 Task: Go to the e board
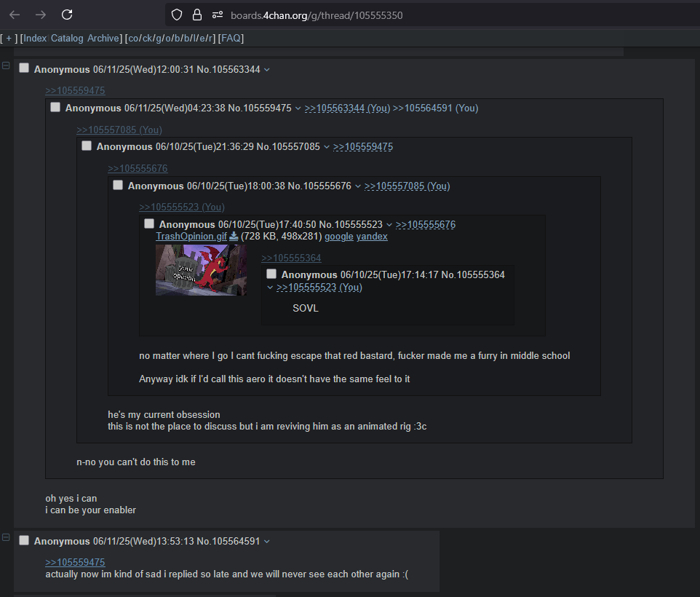[x=202, y=39]
